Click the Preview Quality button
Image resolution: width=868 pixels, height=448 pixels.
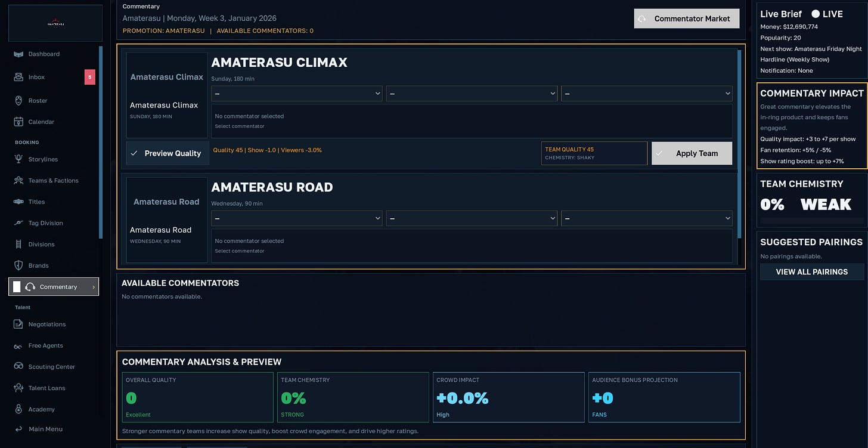pos(168,153)
